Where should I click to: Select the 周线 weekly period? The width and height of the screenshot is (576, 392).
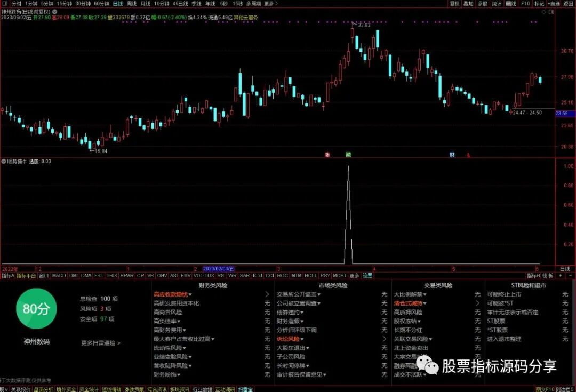(x=132, y=4)
